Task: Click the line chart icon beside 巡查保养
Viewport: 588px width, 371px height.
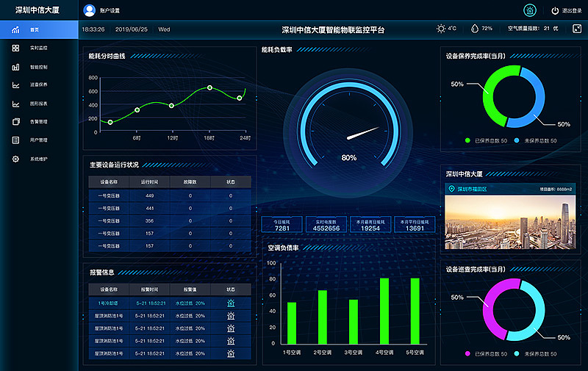Action: point(15,85)
